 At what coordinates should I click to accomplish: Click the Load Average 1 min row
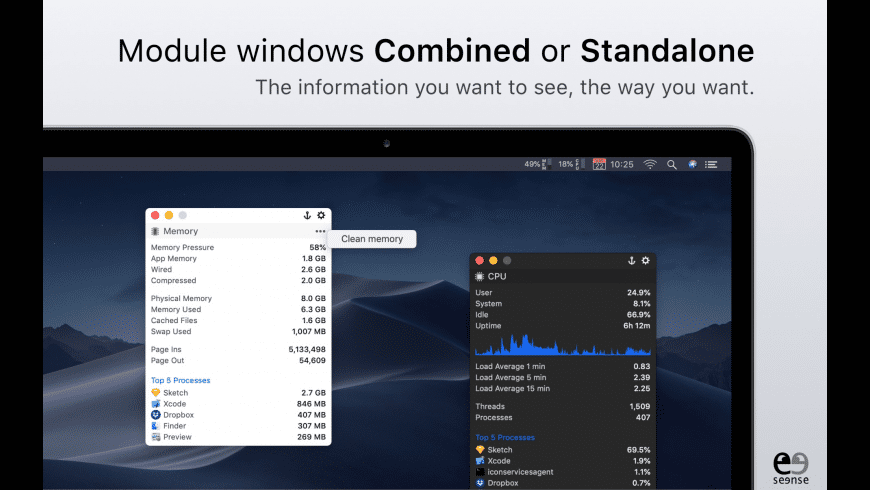pos(563,366)
